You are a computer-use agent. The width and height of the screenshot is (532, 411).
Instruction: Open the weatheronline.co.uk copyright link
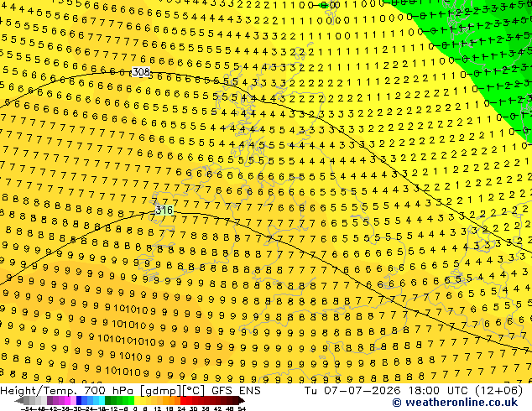pos(455,403)
